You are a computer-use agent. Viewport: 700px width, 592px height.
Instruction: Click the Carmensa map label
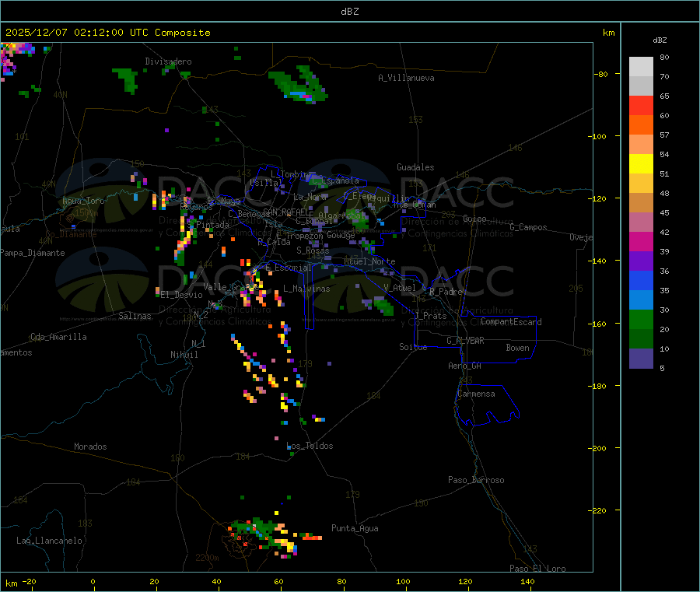476,394
